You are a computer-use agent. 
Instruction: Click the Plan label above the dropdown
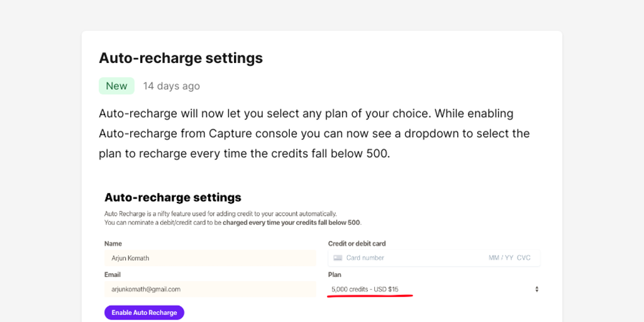click(x=335, y=275)
